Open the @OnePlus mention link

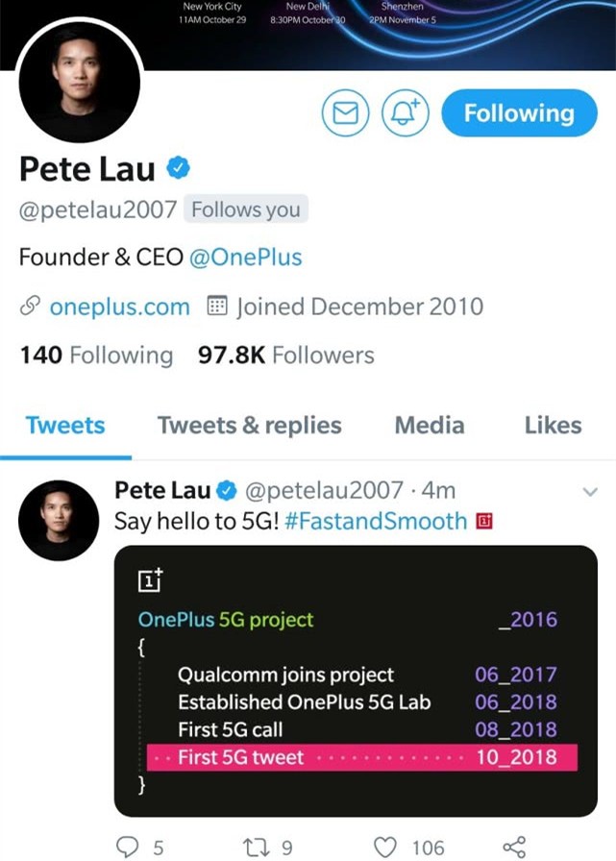point(246,258)
